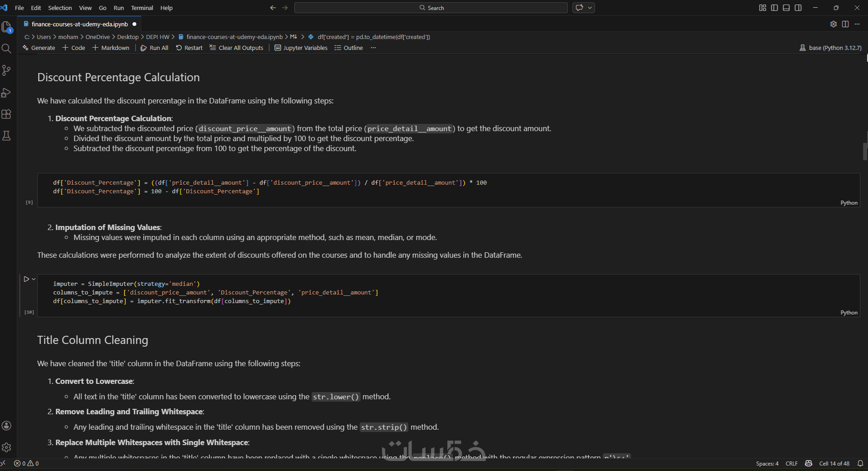868x471 pixels.
Task: Click the OneDrive breadcrumb segment
Action: click(x=98, y=37)
